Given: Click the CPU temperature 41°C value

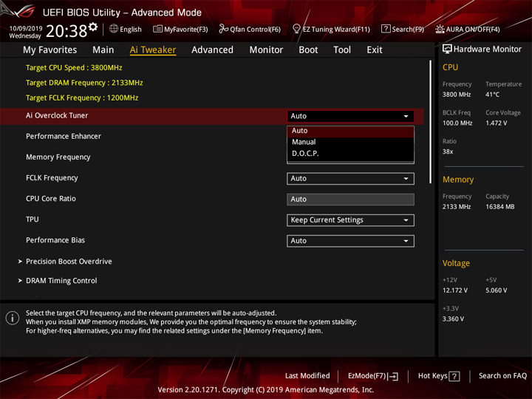Looking at the screenshot, I should click(x=492, y=95).
